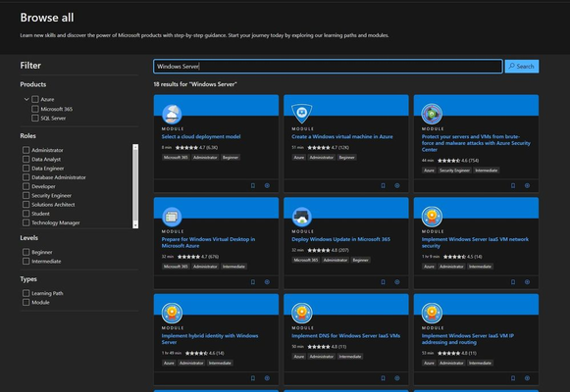Open the Deploy Windows Update in Microsoft 365 link
The width and height of the screenshot is (570, 392).
tap(340, 239)
